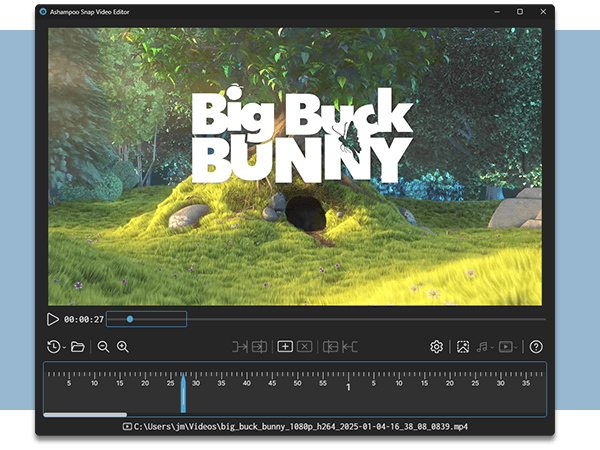
Task: Click the video preview frame
Action: 295,166
